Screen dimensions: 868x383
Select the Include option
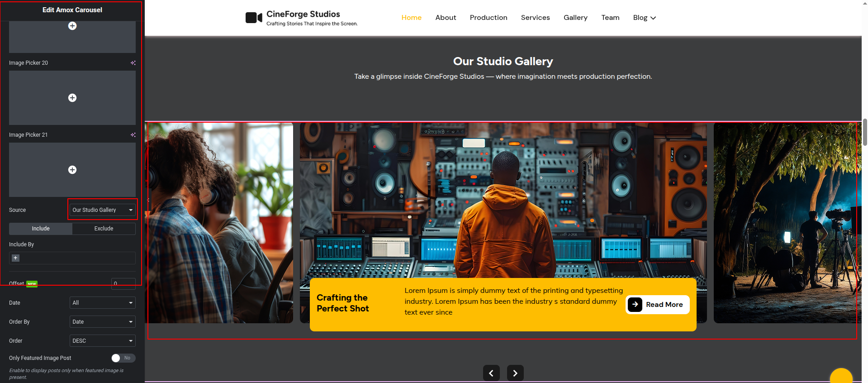41,229
